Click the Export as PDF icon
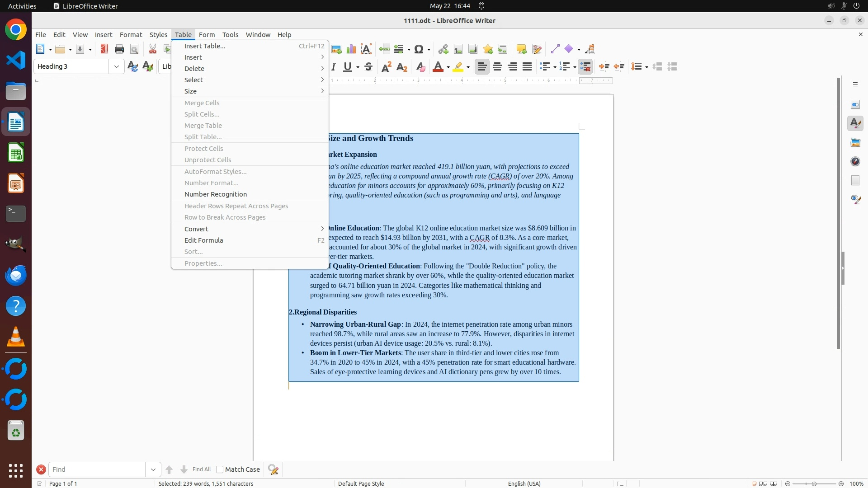Image resolution: width=868 pixels, height=488 pixels. click(104, 49)
